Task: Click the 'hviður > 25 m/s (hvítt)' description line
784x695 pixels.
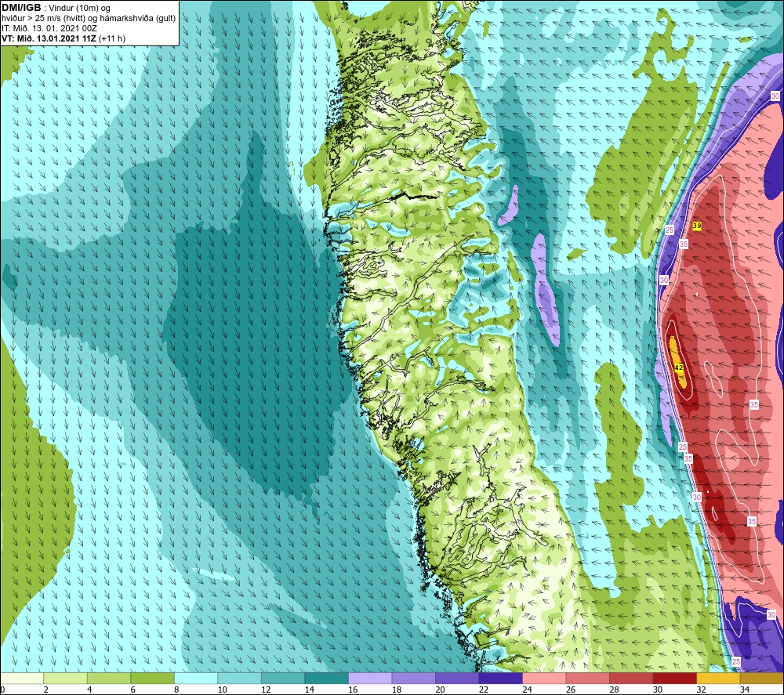Action: 89,19
